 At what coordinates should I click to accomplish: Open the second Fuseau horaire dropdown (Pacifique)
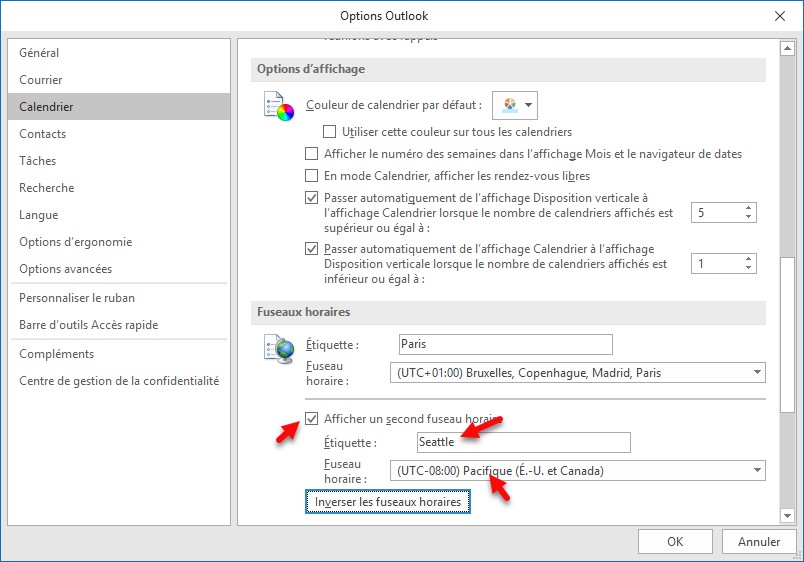578,471
